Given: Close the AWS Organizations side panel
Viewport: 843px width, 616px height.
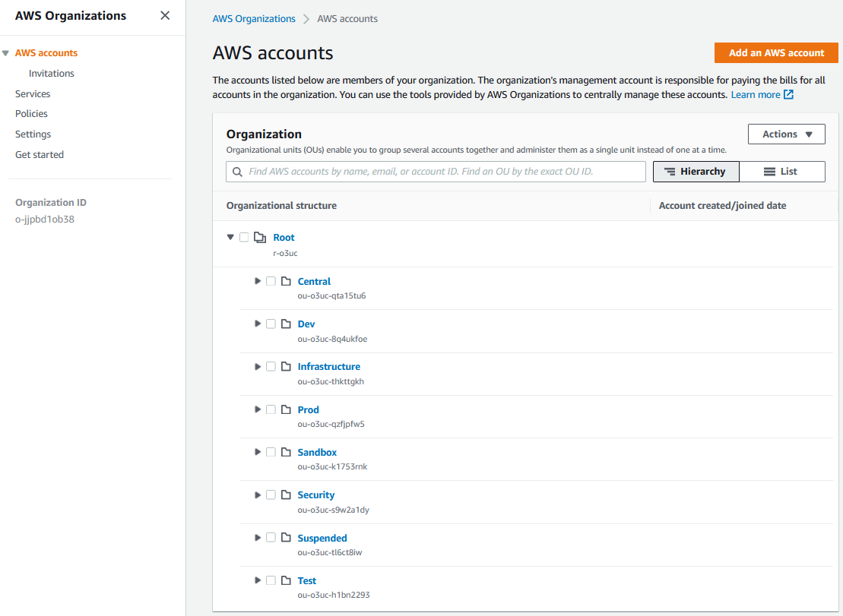Looking at the screenshot, I should 165,16.
